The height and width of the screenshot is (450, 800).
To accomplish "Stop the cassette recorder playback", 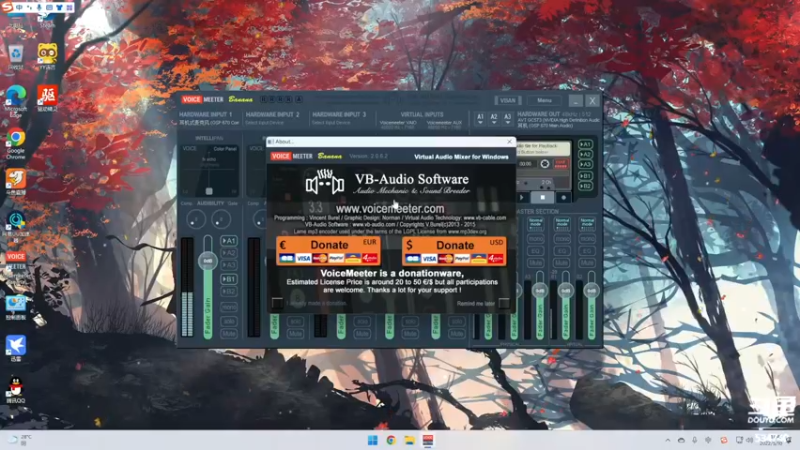I will click(542, 197).
